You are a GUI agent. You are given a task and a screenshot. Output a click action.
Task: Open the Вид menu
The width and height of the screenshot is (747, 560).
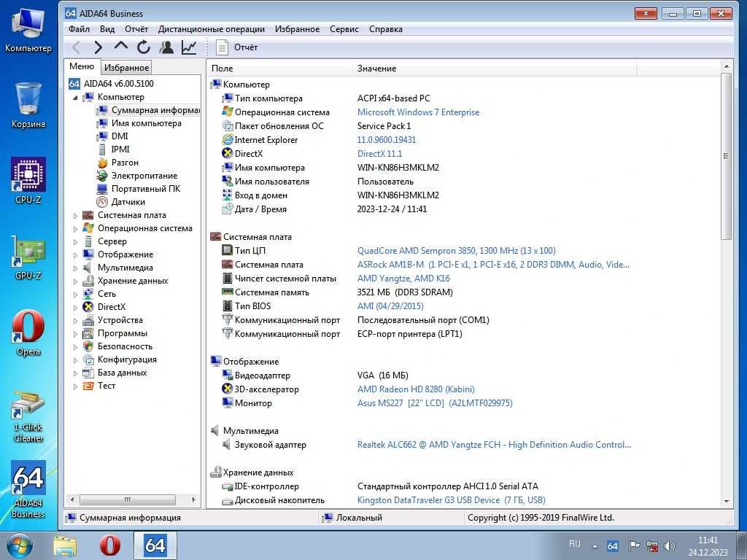click(x=107, y=29)
